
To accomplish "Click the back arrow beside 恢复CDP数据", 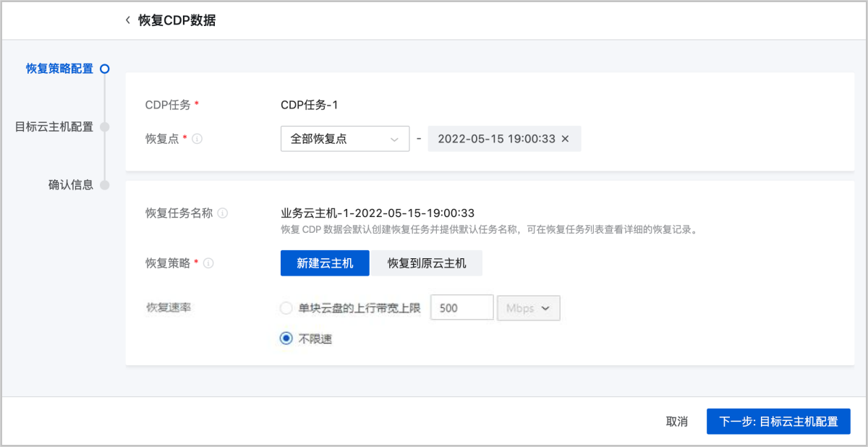I will click(128, 20).
